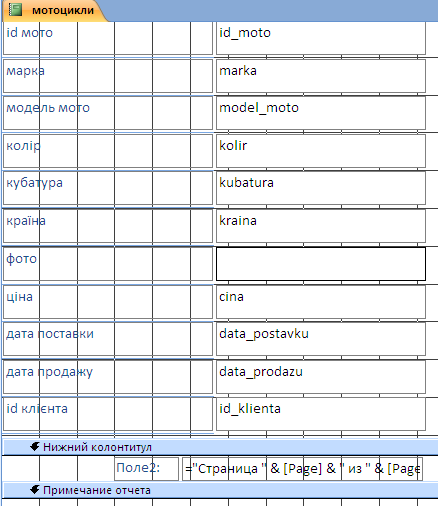This screenshot has width=438, height=506.
Task: Select the 'ціна' label
Action: click(x=108, y=302)
